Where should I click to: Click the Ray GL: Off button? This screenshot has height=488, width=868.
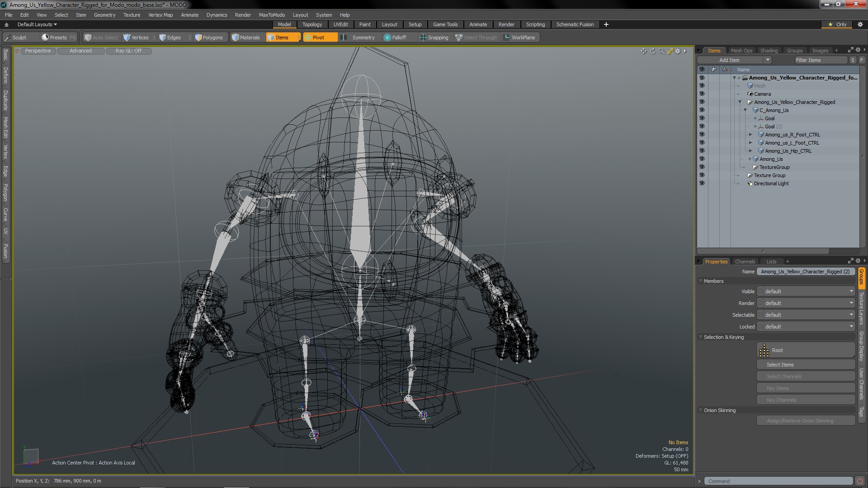[x=128, y=51]
